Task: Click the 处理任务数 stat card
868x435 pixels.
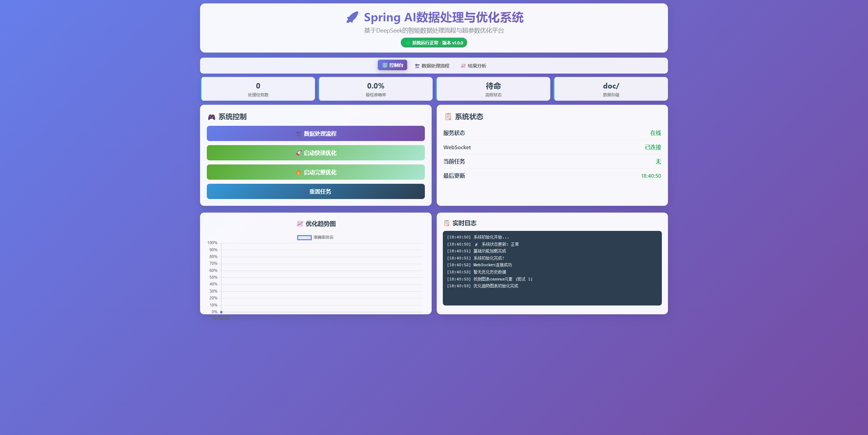Action: [x=258, y=89]
